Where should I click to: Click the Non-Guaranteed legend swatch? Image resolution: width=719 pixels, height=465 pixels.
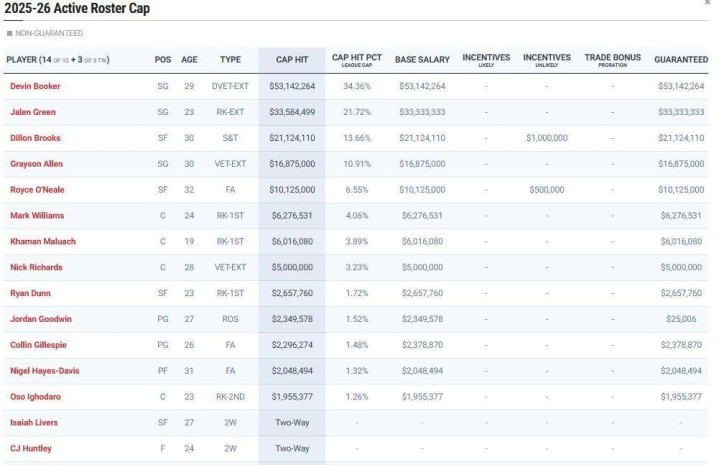10,33
